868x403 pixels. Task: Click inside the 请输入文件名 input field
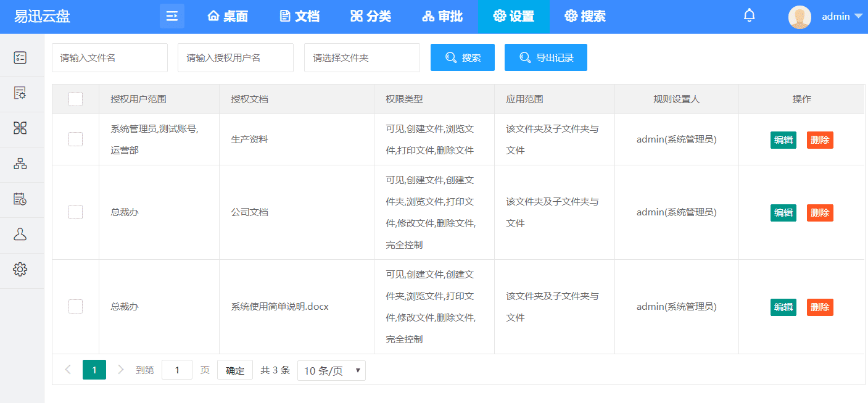109,57
